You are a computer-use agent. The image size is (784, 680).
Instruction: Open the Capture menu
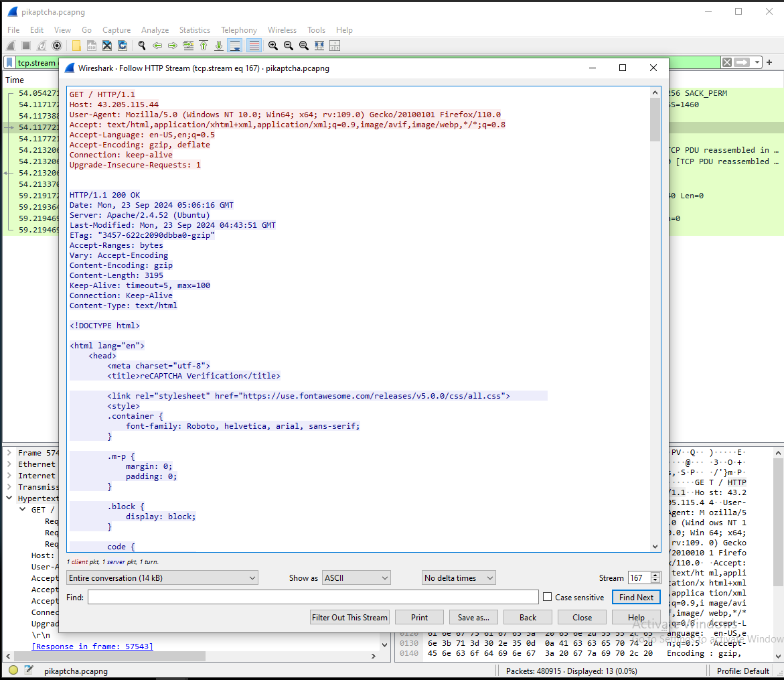(116, 30)
